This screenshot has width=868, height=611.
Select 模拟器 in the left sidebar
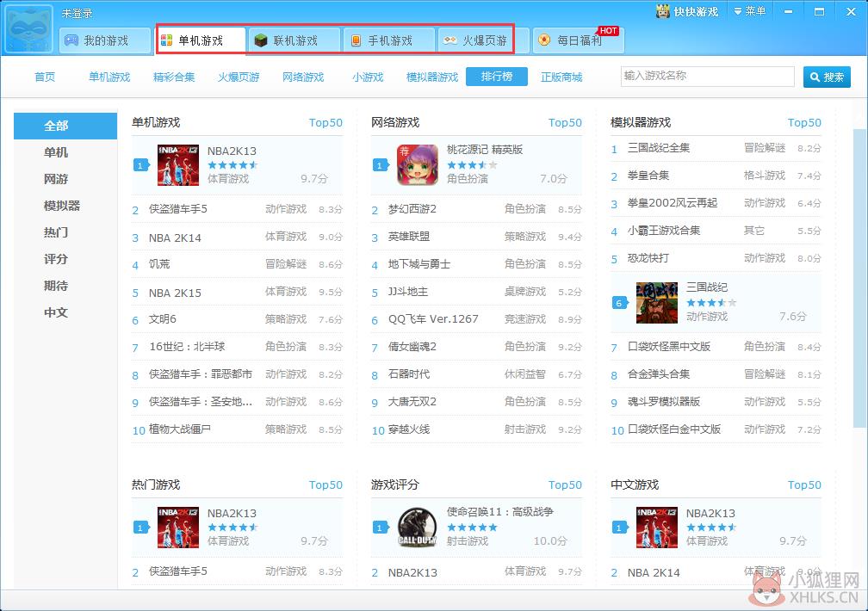point(62,206)
